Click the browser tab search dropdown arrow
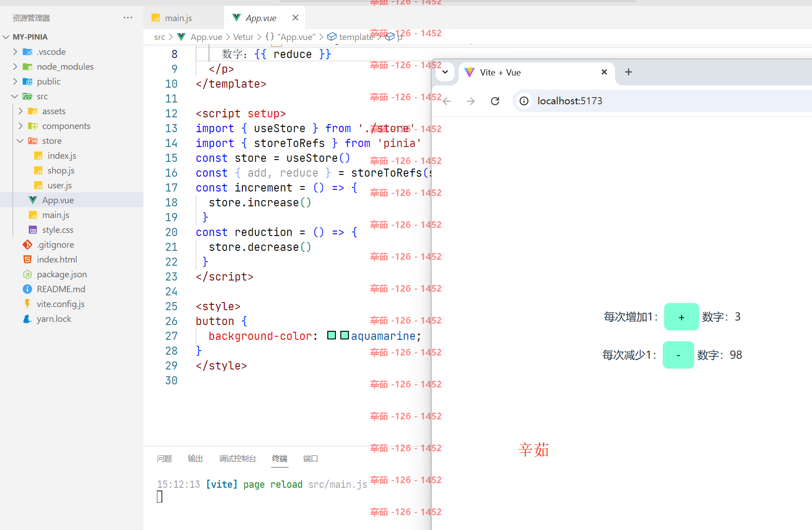The width and height of the screenshot is (812, 530). (x=445, y=72)
